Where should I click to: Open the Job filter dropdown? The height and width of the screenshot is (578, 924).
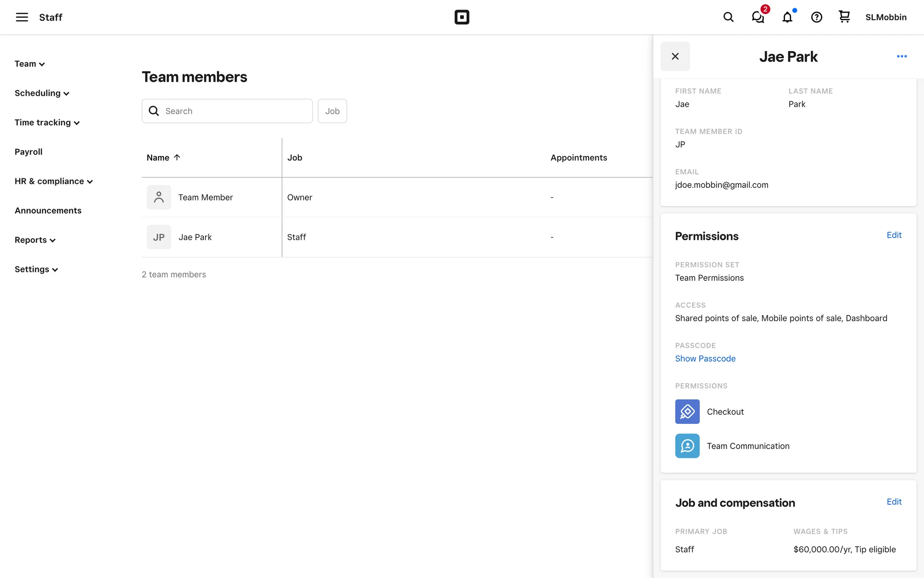(x=332, y=111)
